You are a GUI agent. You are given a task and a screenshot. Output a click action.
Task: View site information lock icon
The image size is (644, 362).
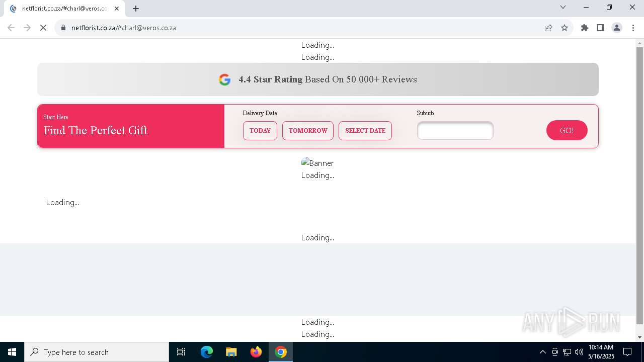coord(63,28)
